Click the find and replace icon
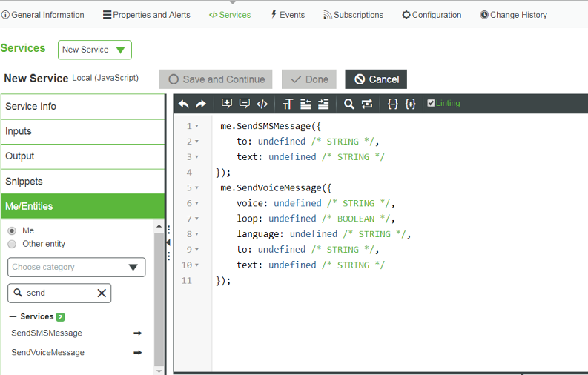 pos(367,104)
